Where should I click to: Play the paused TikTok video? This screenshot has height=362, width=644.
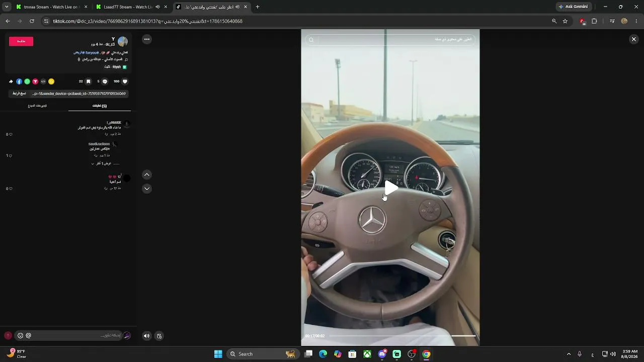coord(391,188)
